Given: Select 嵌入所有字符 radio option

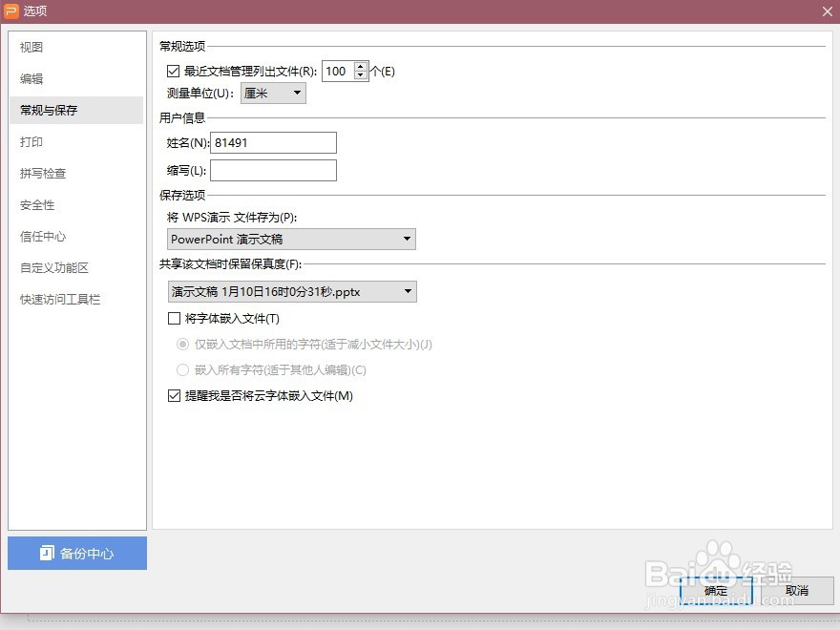Looking at the screenshot, I should (182, 369).
